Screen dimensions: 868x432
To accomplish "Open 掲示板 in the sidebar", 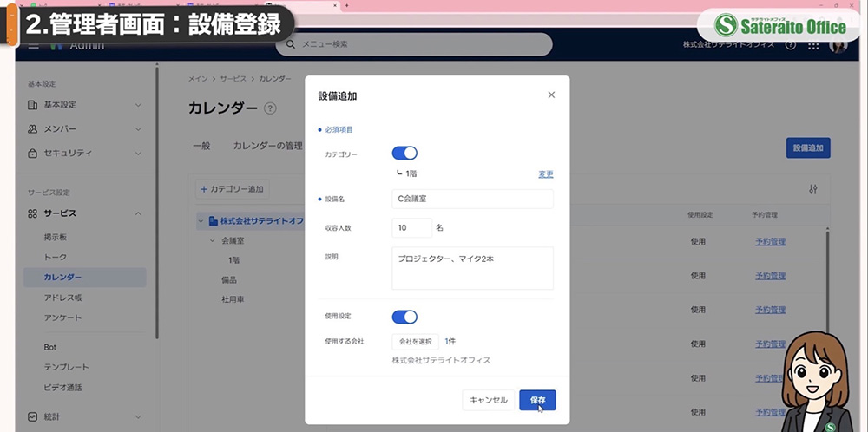I will pyautogui.click(x=56, y=237).
